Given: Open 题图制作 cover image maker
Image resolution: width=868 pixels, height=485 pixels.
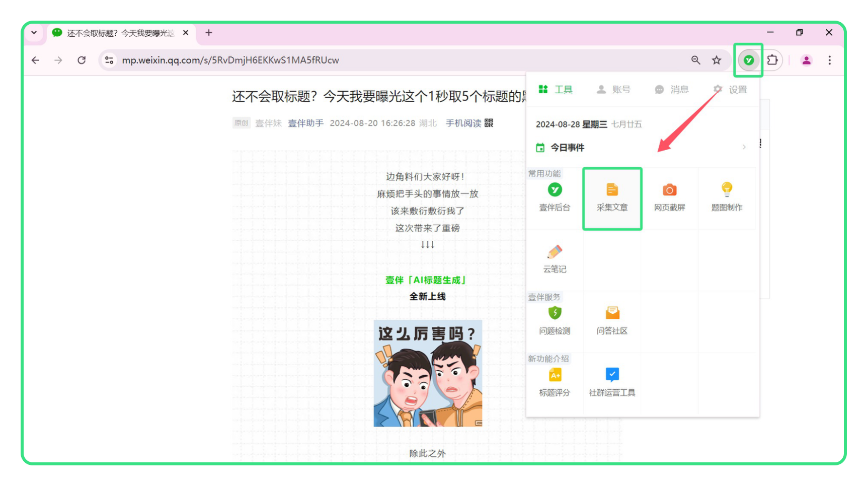Looking at the screenshot, I should 727,197.
